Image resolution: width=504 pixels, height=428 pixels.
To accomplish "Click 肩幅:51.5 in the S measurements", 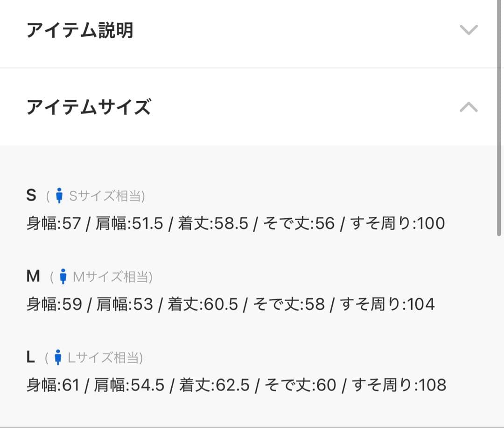I will pyautogui.click(x=129, y=224).
